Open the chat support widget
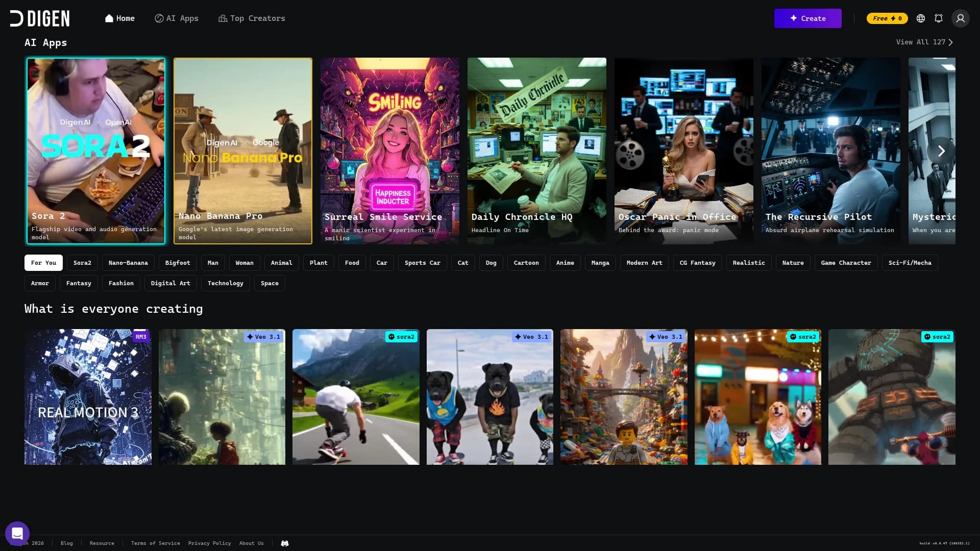The height and width of the screenshot is (551, 980). point(17,534)
